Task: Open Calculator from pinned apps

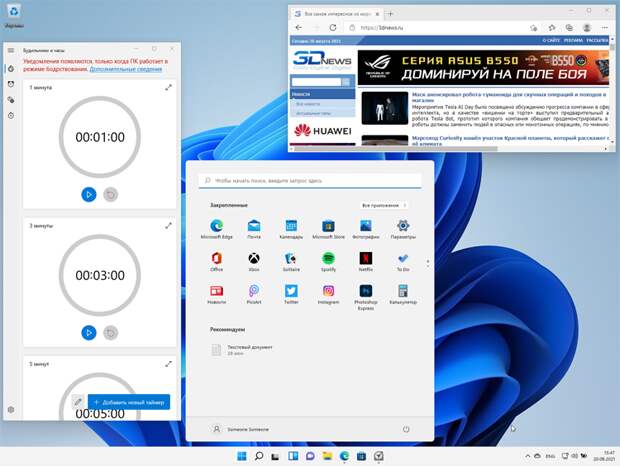Action: pos(403,294)
